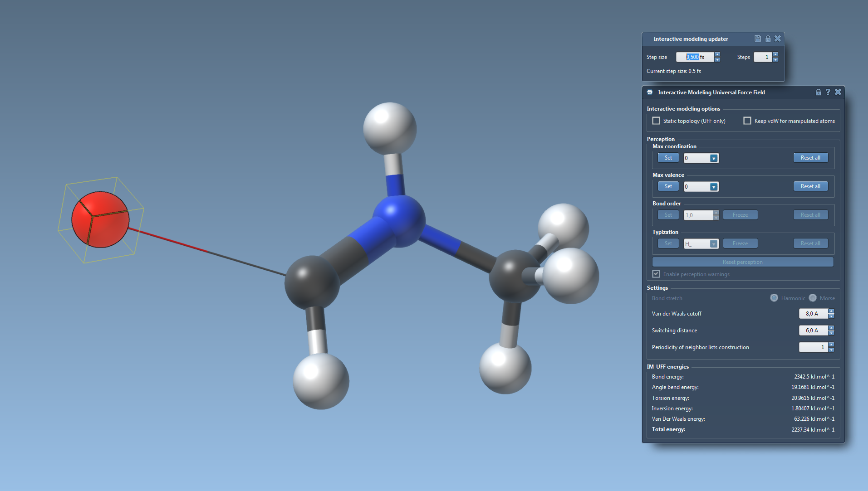
Task: Open the Max valence dropdown
Action: pos(713,187)
